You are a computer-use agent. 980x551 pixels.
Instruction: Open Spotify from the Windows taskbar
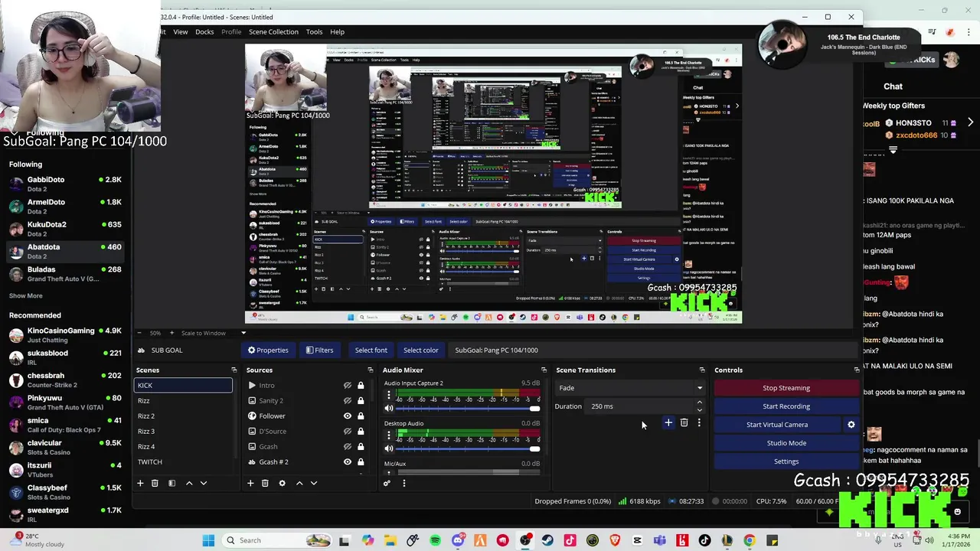435,540
